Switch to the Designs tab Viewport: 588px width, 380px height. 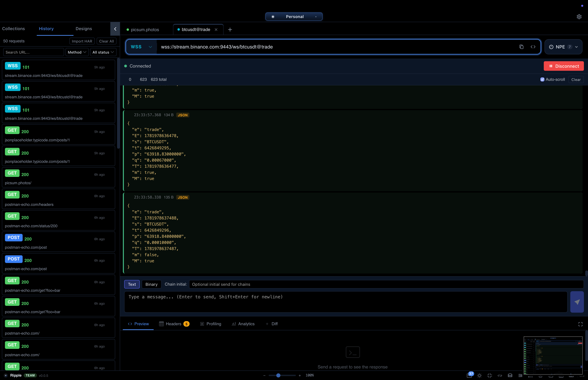coord(84,29)
